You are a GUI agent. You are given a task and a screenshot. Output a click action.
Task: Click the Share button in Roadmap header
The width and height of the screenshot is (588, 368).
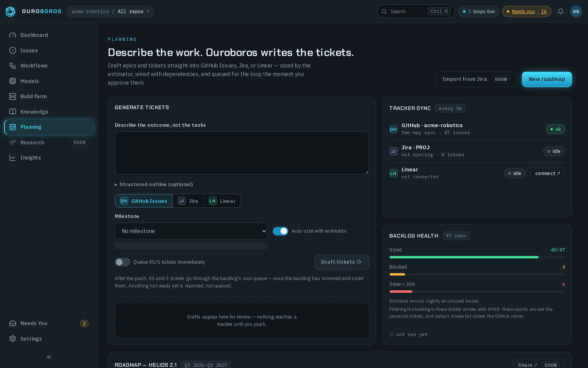[539, 365]
